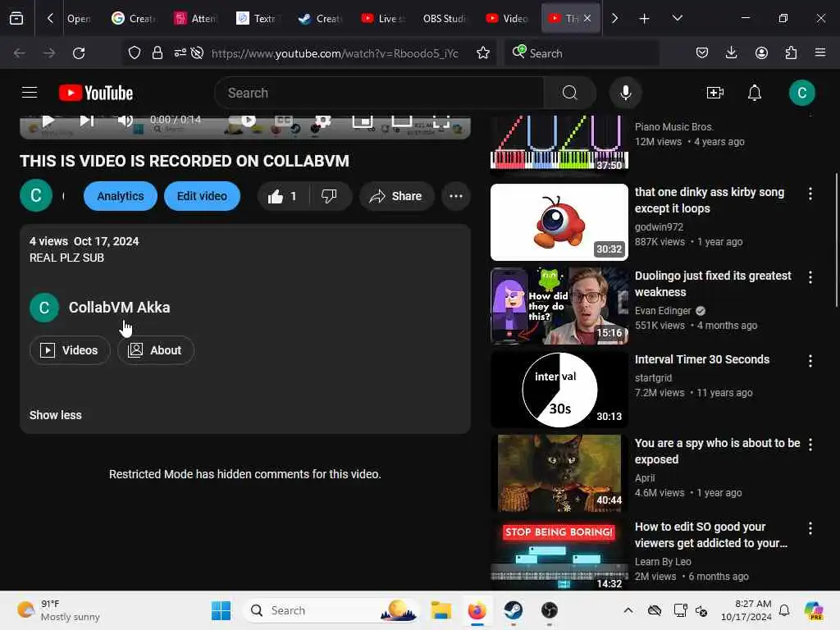The image size is (840, 630).
Task: Open options for spy exposed video
Action: (810, 444)
